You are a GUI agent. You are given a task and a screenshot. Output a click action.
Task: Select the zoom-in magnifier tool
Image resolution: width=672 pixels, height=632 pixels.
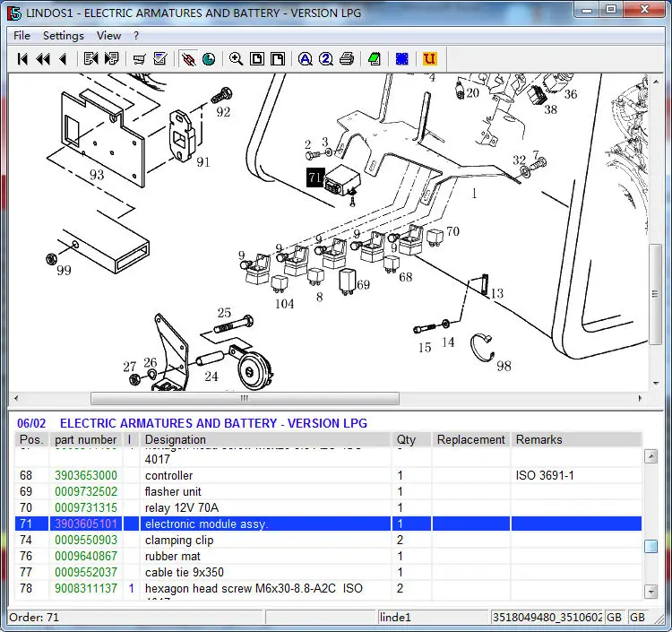click(237, 59)
